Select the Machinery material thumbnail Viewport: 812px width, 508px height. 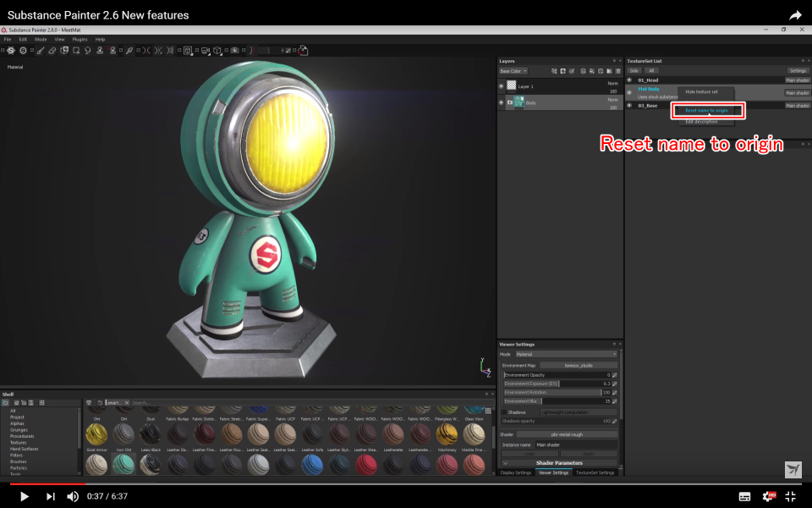[x=447, y=434]
